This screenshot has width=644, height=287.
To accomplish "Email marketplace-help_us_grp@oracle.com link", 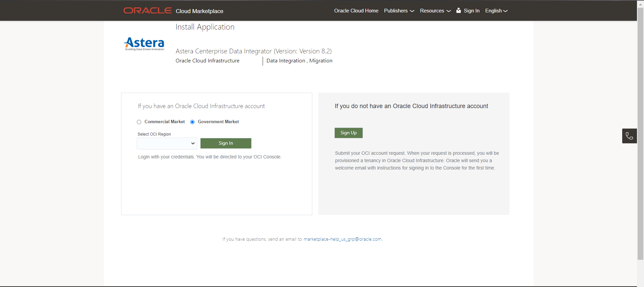I will pos(342,239).
